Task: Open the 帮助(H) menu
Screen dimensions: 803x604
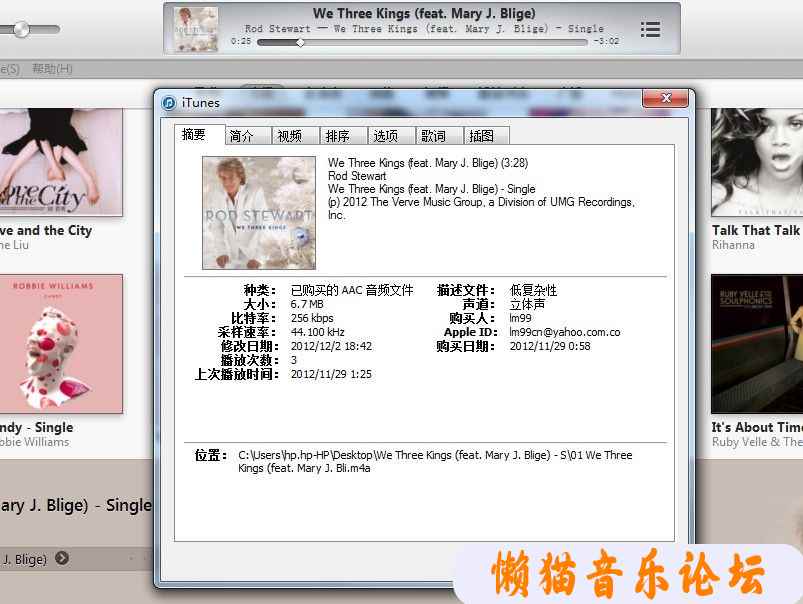Action: tap(52, 69)
